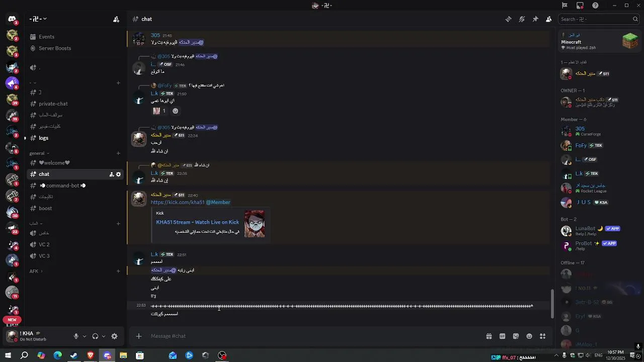The height and width of the screenshot is (362, 644).
Task: Show pinned messages in chat
Action: pyautogui.click(x=535, y=19)
